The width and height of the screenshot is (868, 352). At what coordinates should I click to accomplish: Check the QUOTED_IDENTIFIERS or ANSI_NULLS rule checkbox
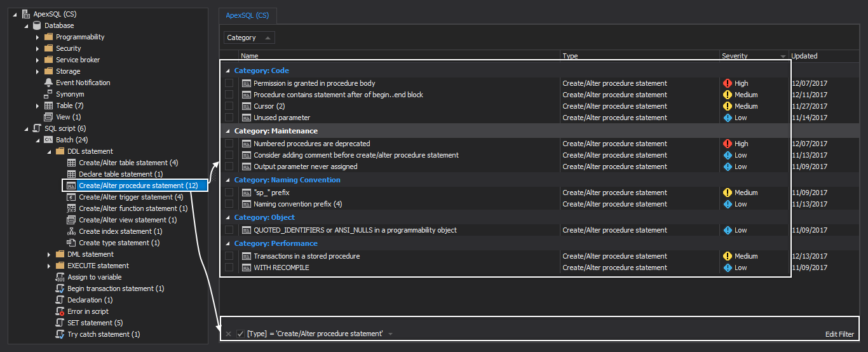(229, 230)
